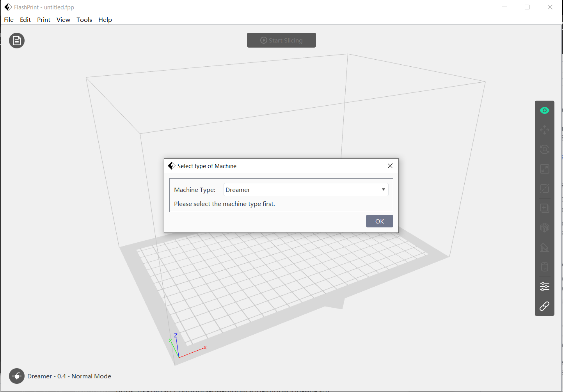Viewport: 563px width, 392px height.
Task: Select the Move tool in sidebar
Action: click(544, 130)
